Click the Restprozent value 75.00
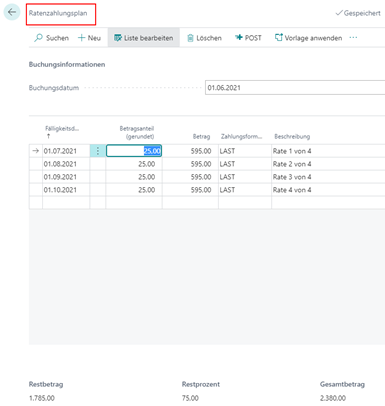Image resolution: width=385 pixels, height=406 pixels. point(190,398)
